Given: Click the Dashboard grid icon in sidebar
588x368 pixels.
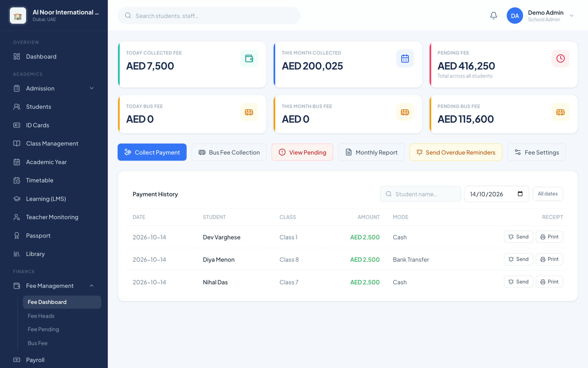Looking at the screenshot, I should [x=17, y=56].
